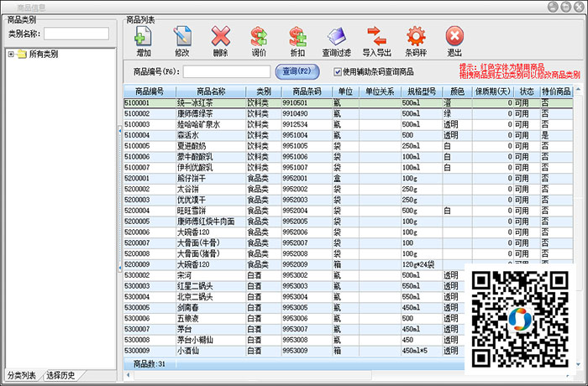The height and width of the screenshot is (386, 588).
Task: Select the row 红星二锅头
Action: (294, 286)
